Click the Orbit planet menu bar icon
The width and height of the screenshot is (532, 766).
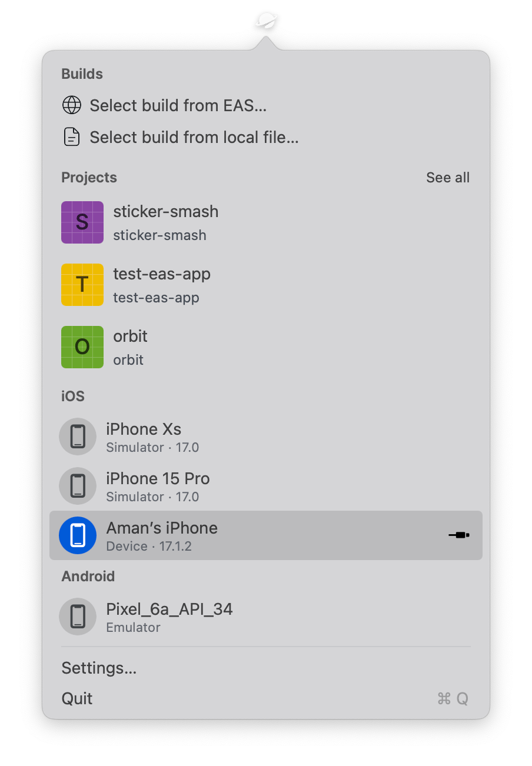tap(267, 21)
